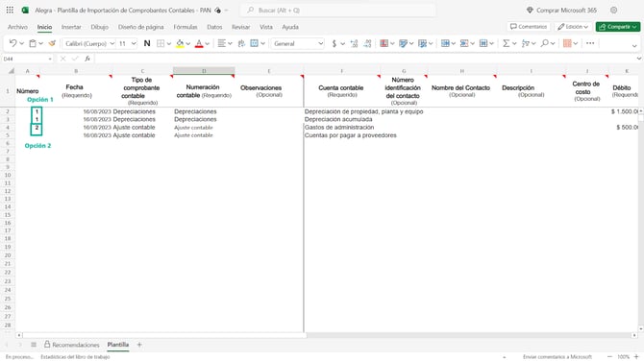
Task: Select the Format Painter brush icon
Action: (52, 43)
